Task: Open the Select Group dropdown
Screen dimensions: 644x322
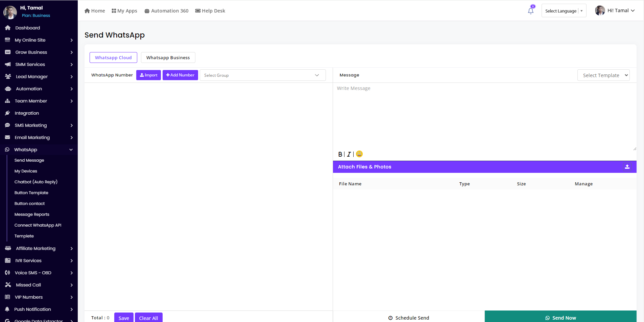Action: tap(263, 75)
